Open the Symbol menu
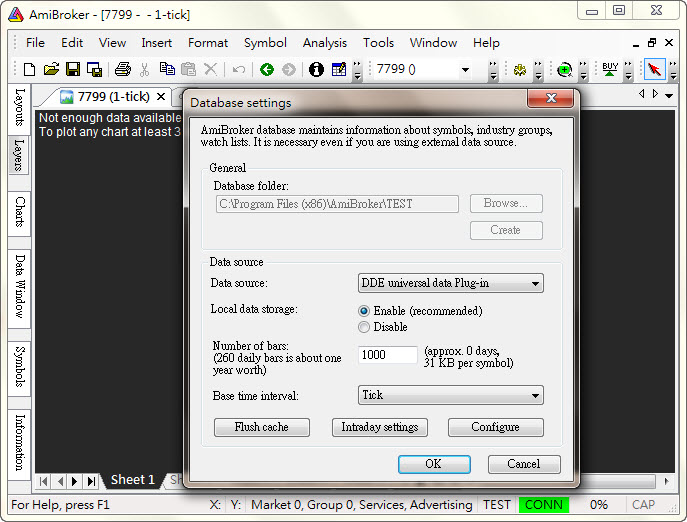The width and height of the screenshot is (687, 522). pos(265,43)
